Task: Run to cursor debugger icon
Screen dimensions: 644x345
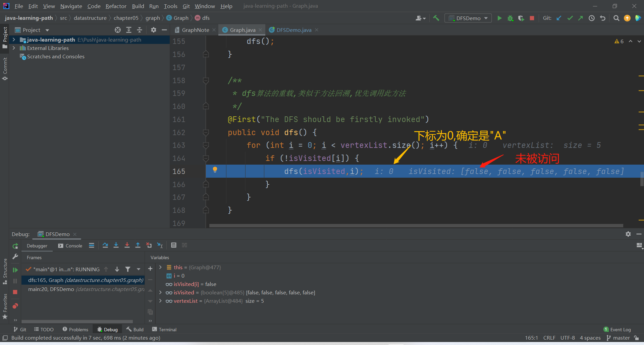Action: coord(160,245)
